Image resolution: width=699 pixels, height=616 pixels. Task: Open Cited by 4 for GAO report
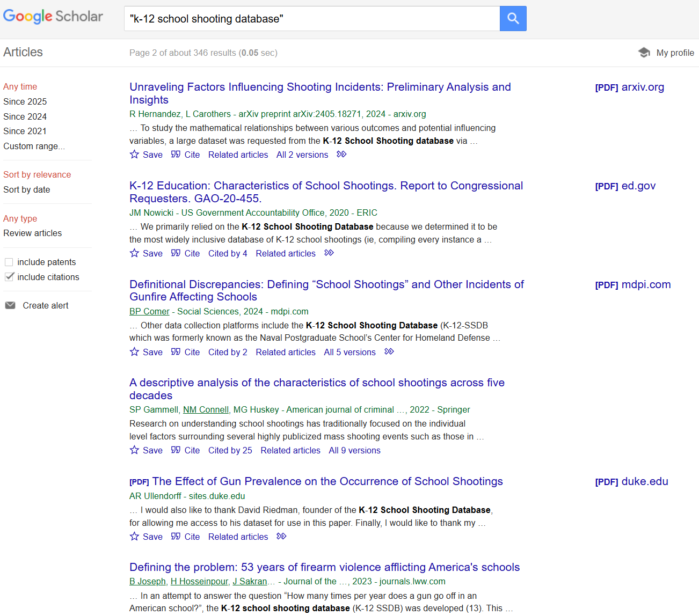click(x=228, y=253)
